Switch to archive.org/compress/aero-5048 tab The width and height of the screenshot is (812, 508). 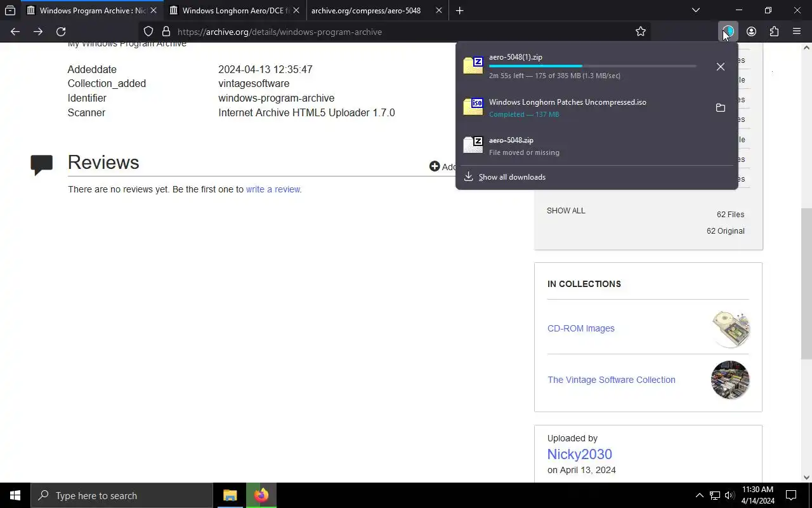click(377, 10)
